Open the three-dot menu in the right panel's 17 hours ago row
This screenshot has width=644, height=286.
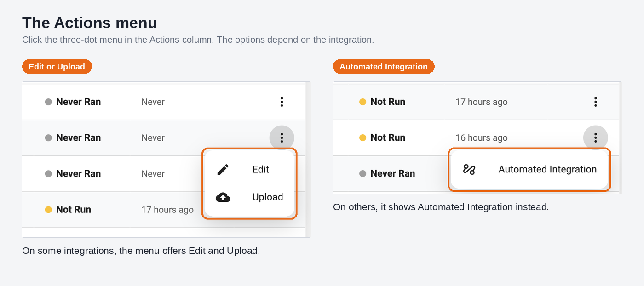pos(596,102)
